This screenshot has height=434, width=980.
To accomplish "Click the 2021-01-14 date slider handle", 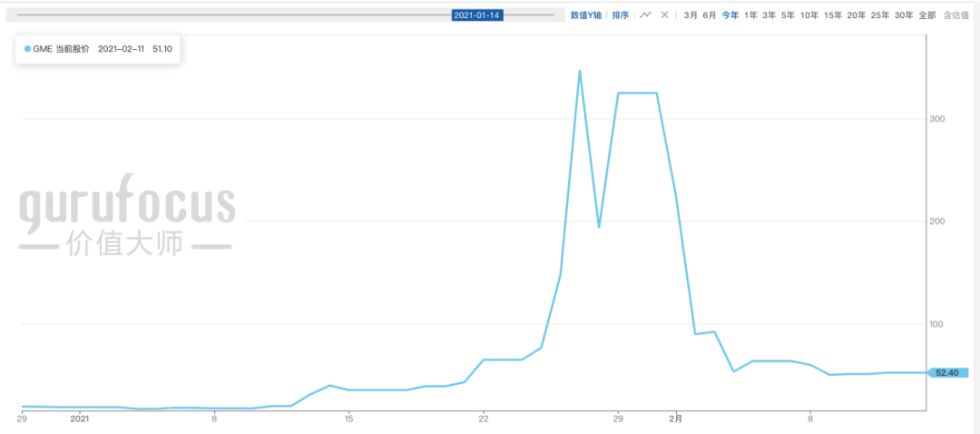I will [x=477, y=15].
